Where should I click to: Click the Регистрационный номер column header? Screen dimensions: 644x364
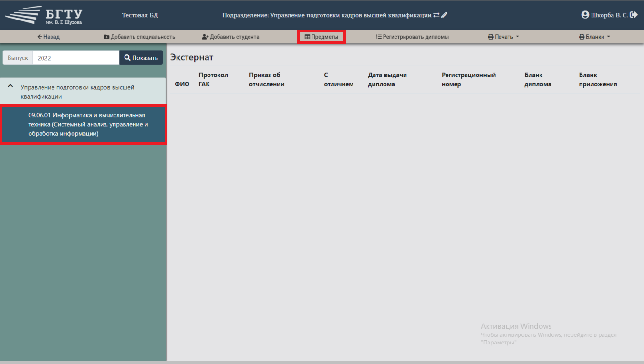468,80
